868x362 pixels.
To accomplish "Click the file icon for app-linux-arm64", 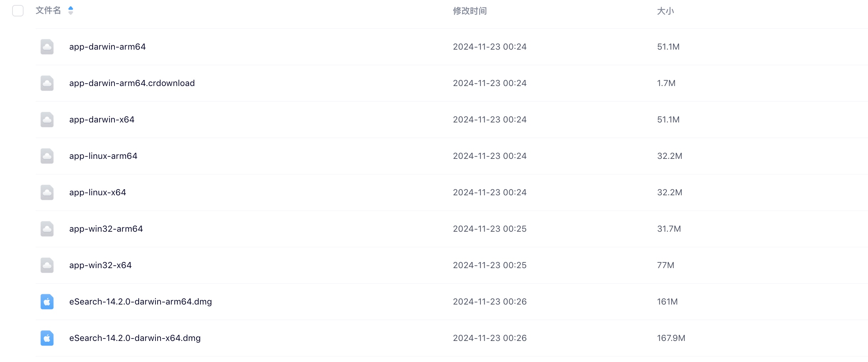I will [x=47, y=156].
